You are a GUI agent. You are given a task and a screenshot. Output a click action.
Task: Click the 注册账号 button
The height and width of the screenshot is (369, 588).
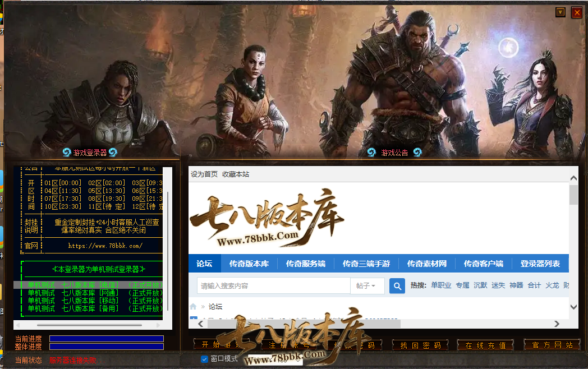coord(288,345)
